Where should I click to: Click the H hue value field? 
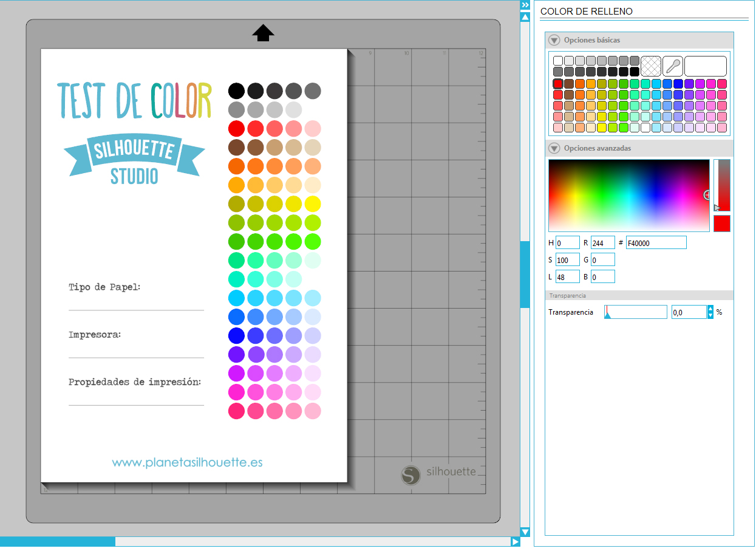[567, 243]
